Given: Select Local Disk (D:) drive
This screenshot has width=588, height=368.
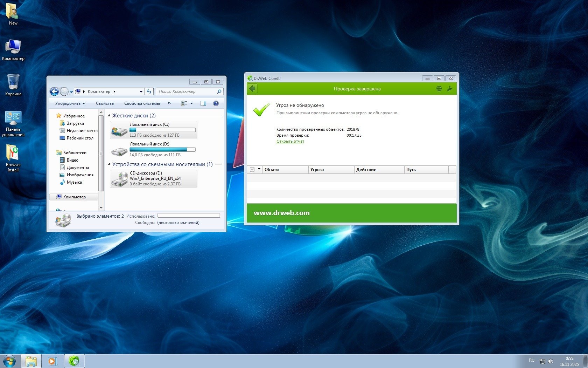Looking at the screenshot, I should tap(153, 149).
